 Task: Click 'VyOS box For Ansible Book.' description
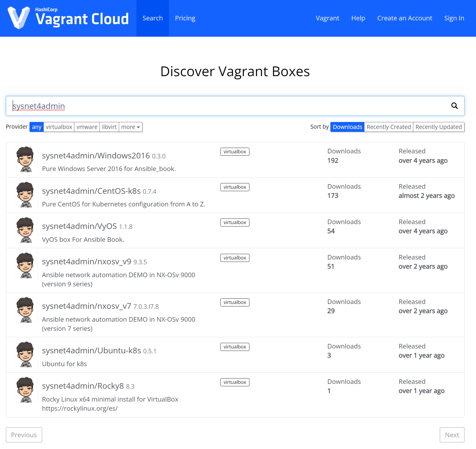(x=83, y=240)
